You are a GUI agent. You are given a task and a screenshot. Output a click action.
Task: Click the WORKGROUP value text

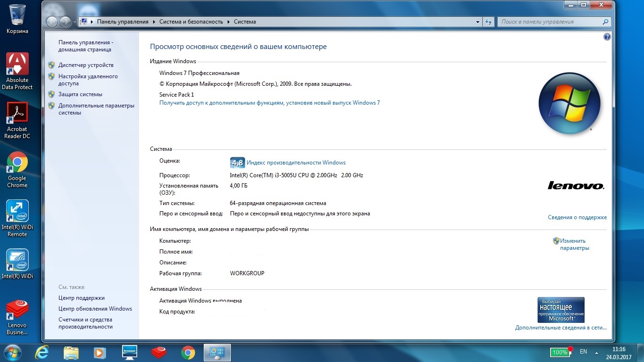point(247,273)
